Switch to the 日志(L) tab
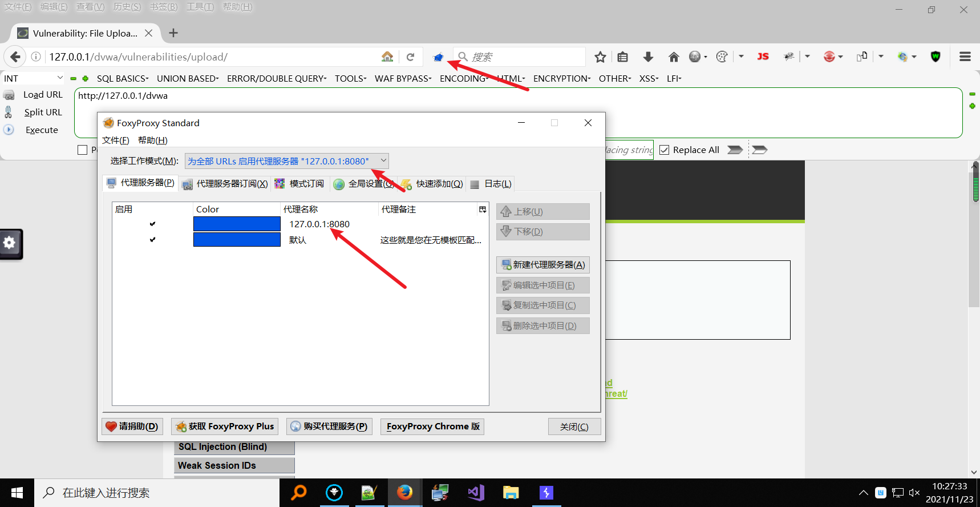This screenshot has width=980, height=507. (491, 184)
